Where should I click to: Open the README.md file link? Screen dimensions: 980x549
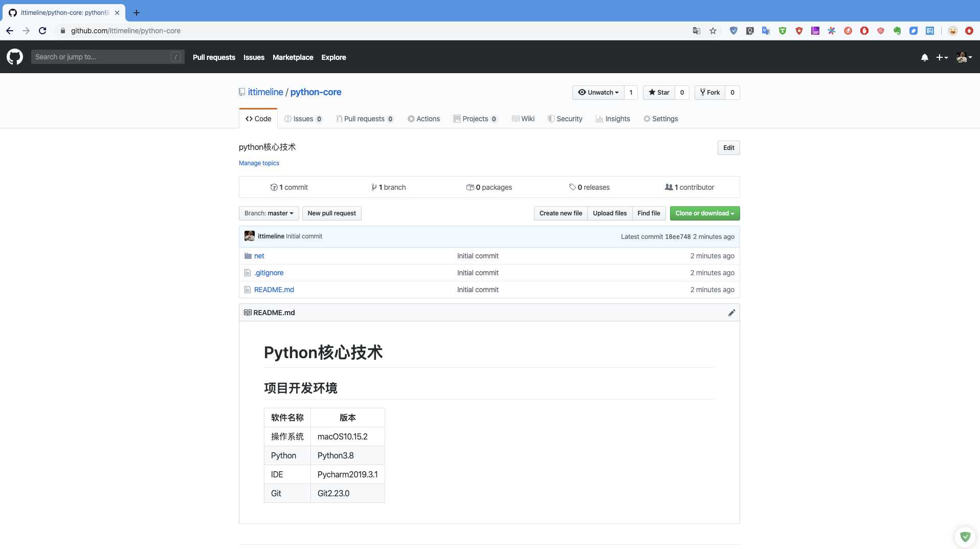pos(274,290)
